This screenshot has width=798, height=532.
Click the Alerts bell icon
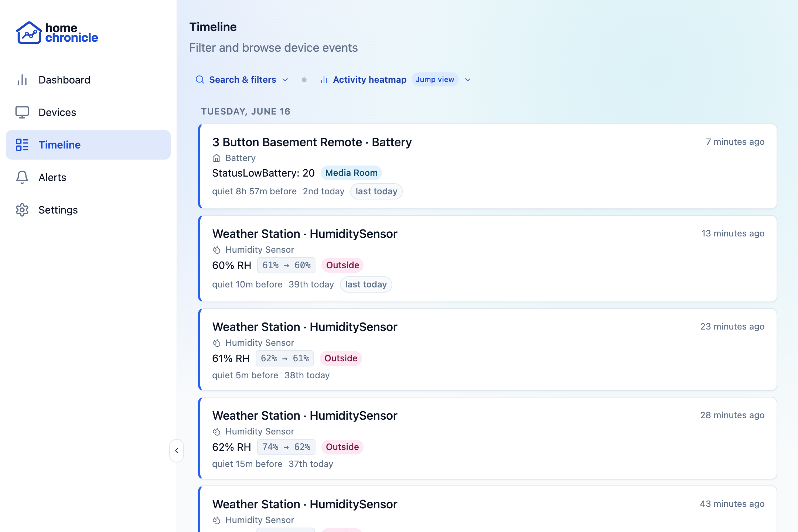click(x=22, y=177)
